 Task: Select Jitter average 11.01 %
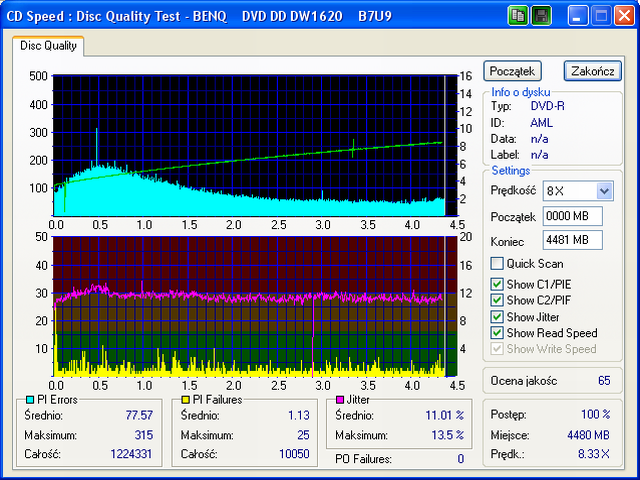tap(444, 416)
